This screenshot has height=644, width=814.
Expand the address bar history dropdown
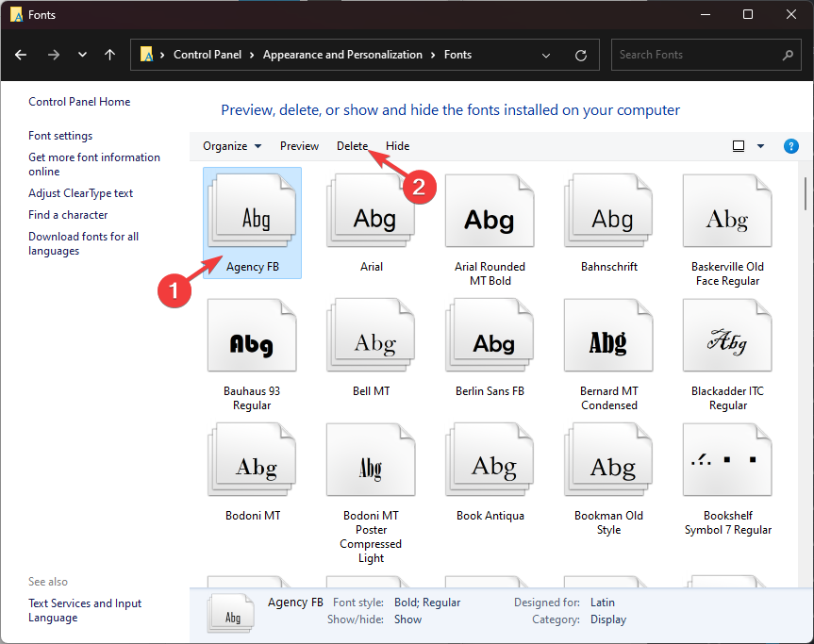click(546, 55)
